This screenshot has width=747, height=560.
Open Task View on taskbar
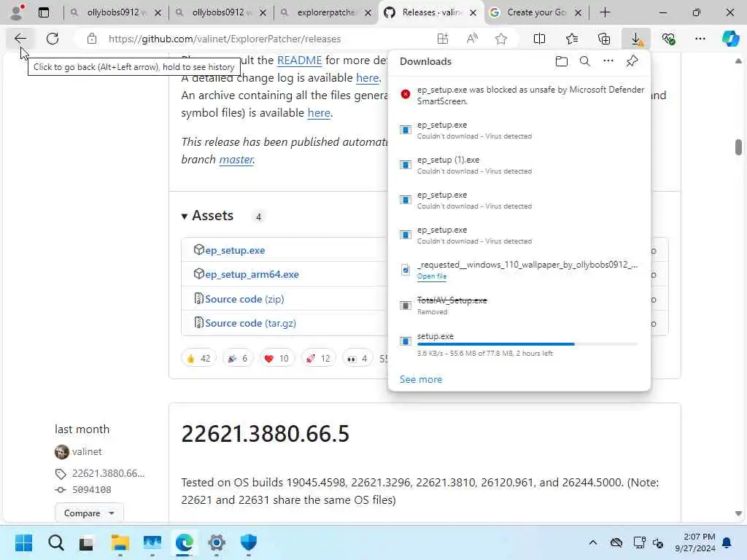tap(86, 542)
